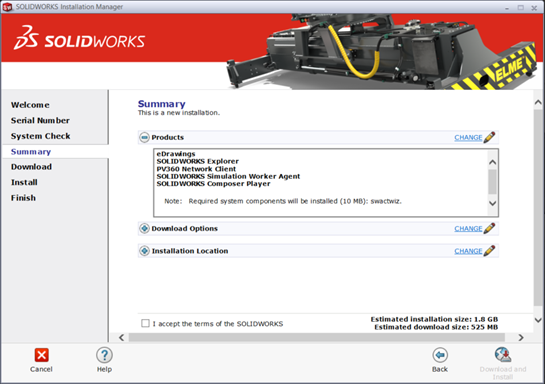The height and width of the screenshot is (384, 545).
Task: Click the required system components note
Action: click(x=283, y=201)
